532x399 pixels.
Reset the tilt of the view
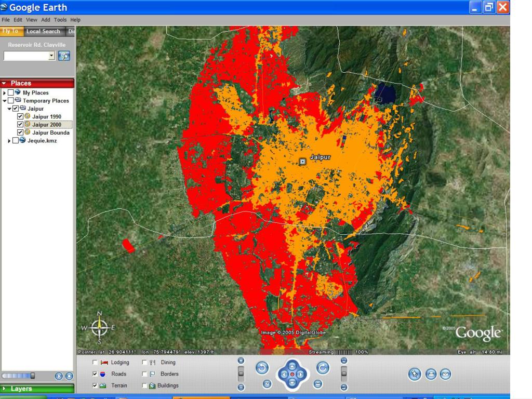(x=317, y=384)
